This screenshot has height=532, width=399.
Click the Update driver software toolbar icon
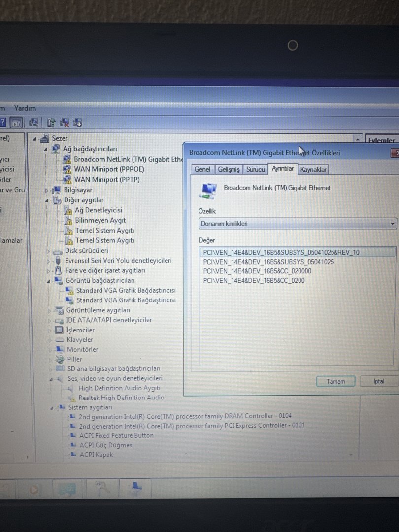(x=51, y=122)
